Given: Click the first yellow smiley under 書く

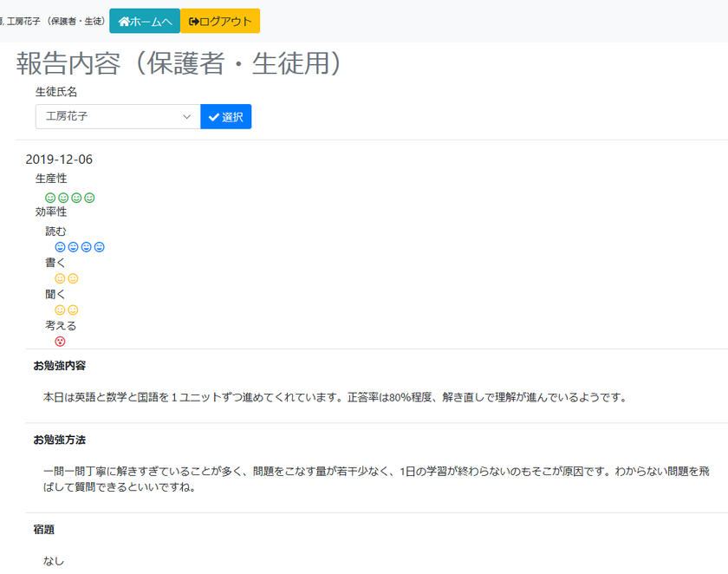Looking at the screenshot, I should click(x=61, y=278).
